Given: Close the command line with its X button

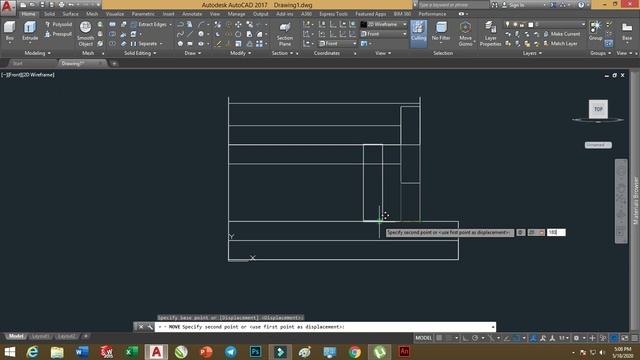Looking at the screenshot, I should (x=141, y=327).
